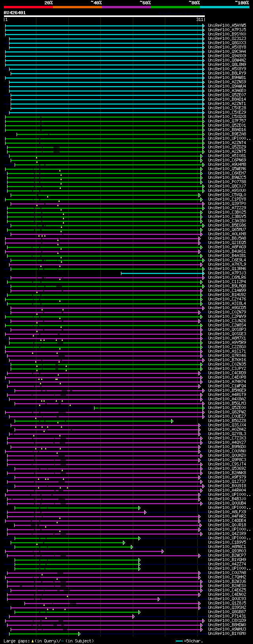Open hit UniRef100_O23123
Image resolution: width=253 pixels, height=644 pixels.
(227, 38)
